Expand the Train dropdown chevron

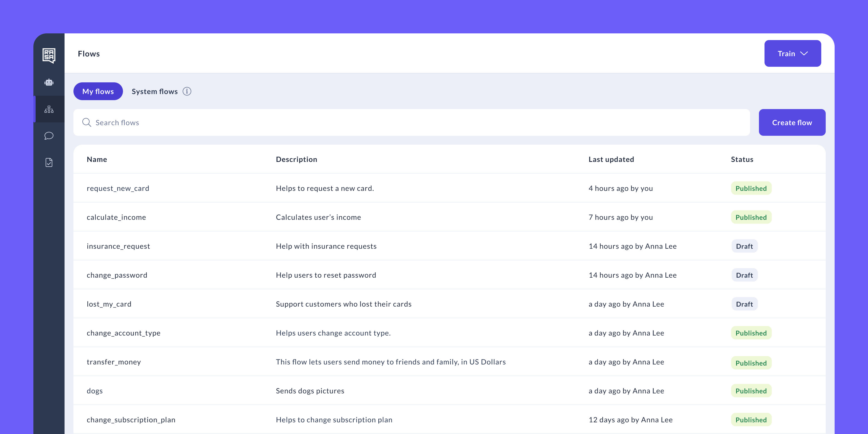[x=804, y=54]
